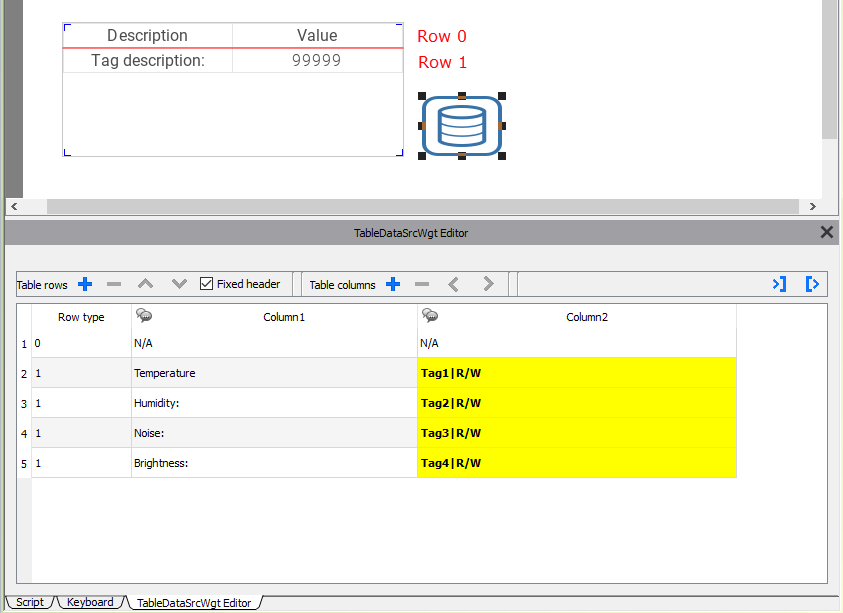Screen dimensions: 843x613
Task: Add a new table row with plus icon
Action: (85, 285)
